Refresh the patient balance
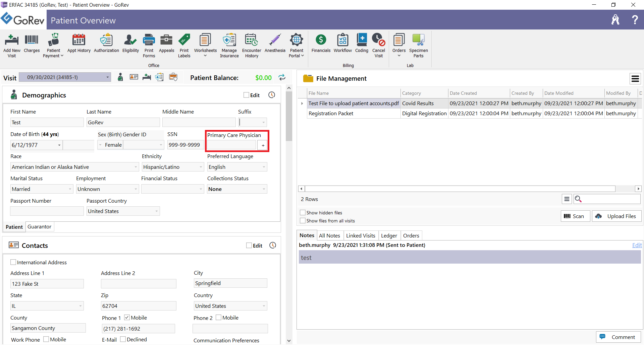The image size is (644, 345). 282,77
